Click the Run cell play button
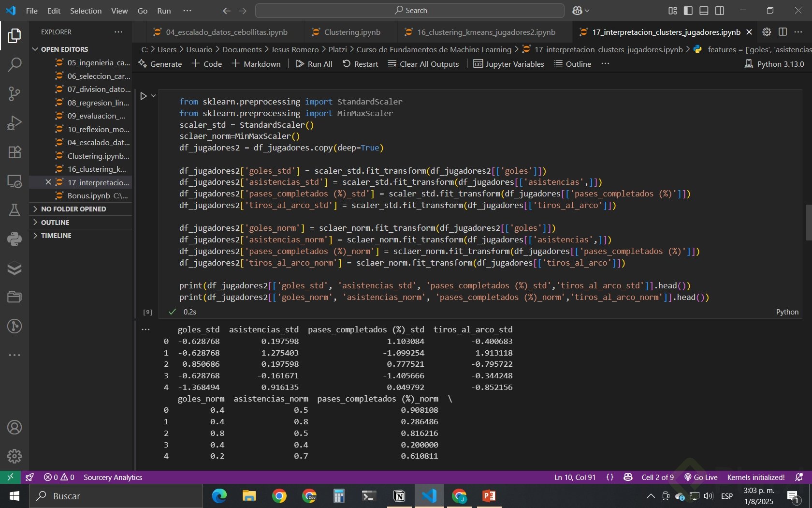Screen dimensions: 812x508 click(144, 96)
